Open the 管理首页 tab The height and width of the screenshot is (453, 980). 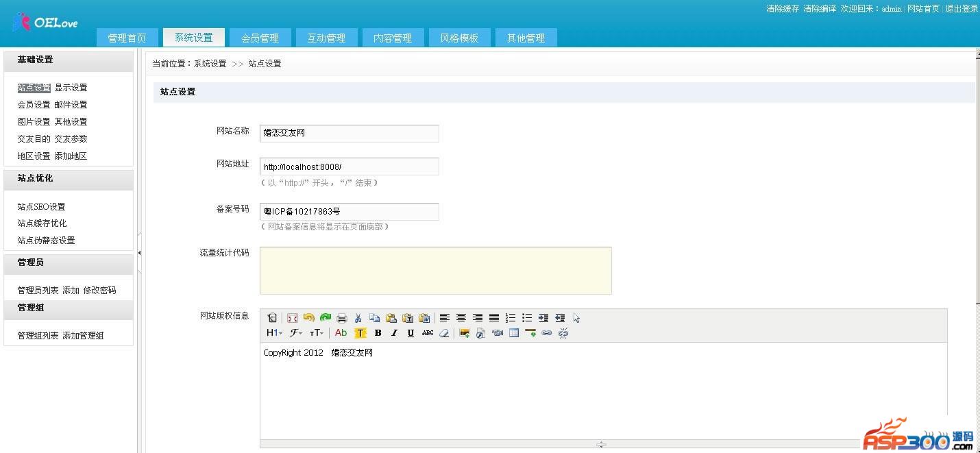tap(127, 38)
